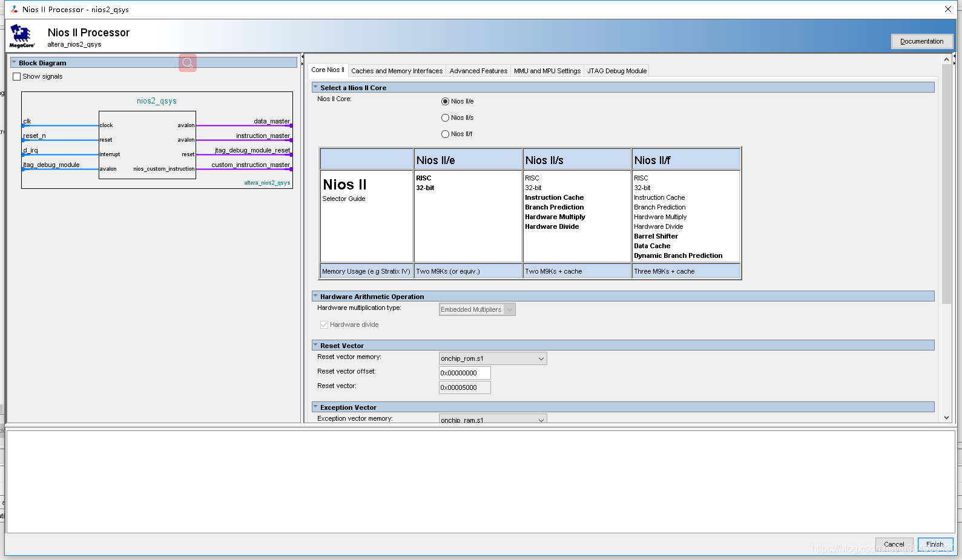Collapse the Reset Vector section
Image resolution: width=962 pixels, height=560 pixels.
click(x=315, y=345)
